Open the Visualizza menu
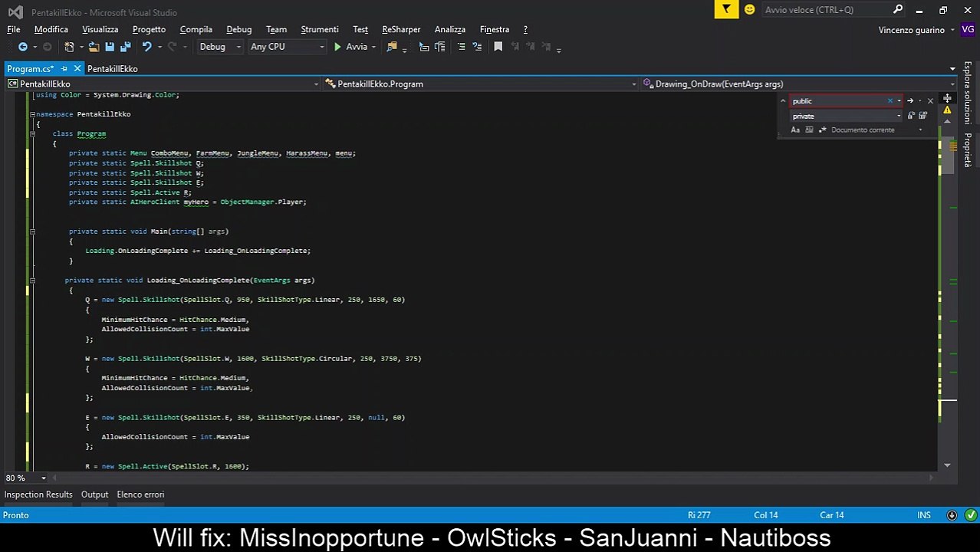Viewport: 980px width, 552px height. tap(100, 29)
